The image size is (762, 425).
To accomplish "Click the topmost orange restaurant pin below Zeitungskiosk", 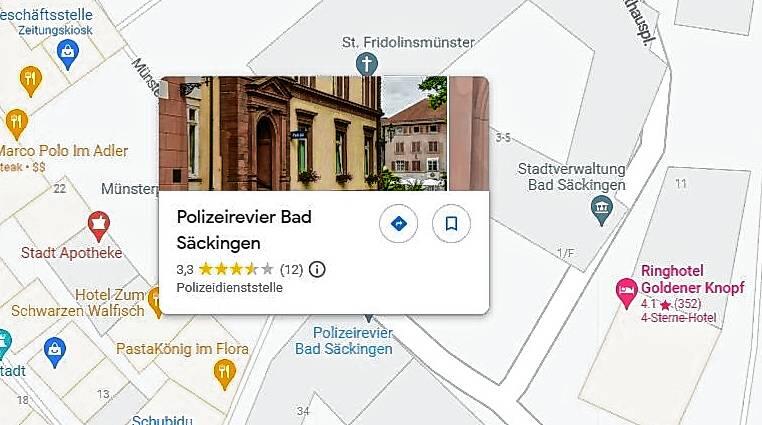I will [x=31, y=81].
